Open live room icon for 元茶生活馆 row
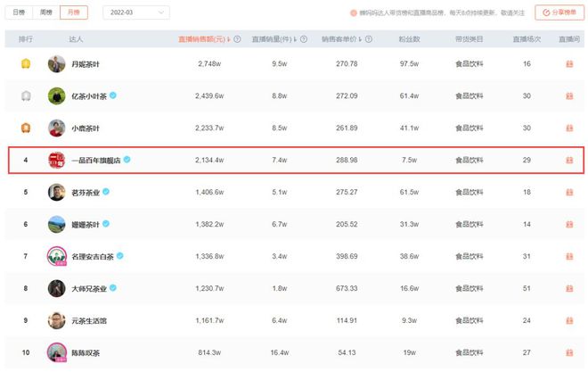The height and width of the screenshot is (372, 588). coord(569,320)
